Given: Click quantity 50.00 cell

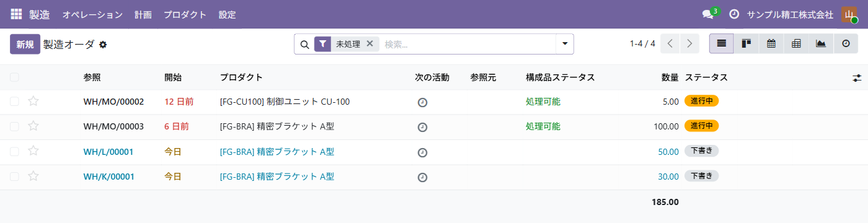Looking at the screenshot, I should [668, 152].
